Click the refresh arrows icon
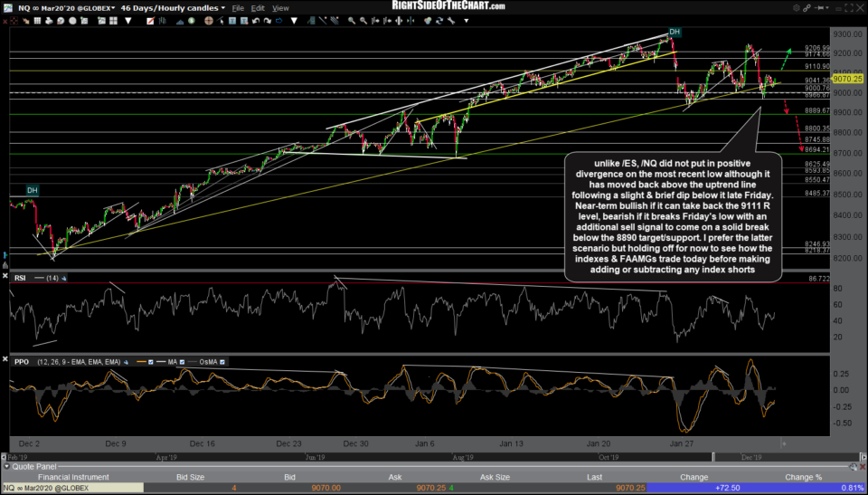 point(439,21)
